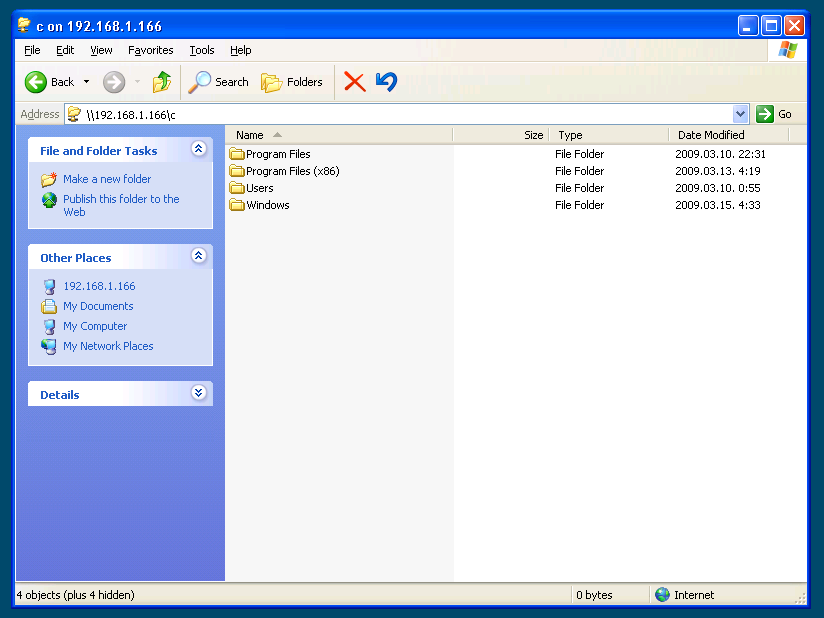This screenshot has height=618, width=824.
Task: Open the Favorites menu
Action: [150, 50]
